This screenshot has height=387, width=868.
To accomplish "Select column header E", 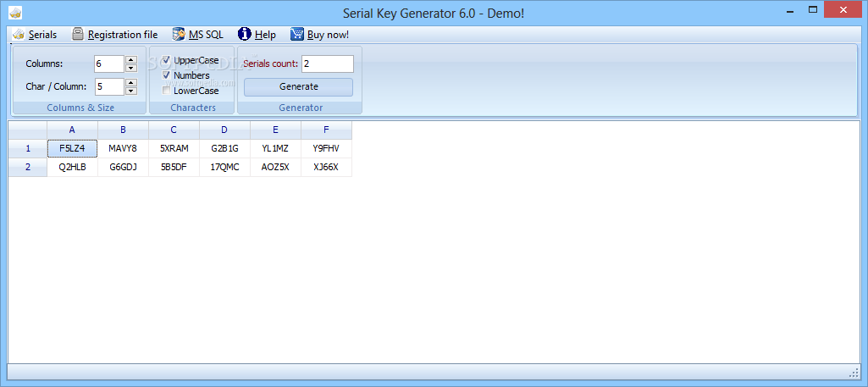I will coord(276,130).
